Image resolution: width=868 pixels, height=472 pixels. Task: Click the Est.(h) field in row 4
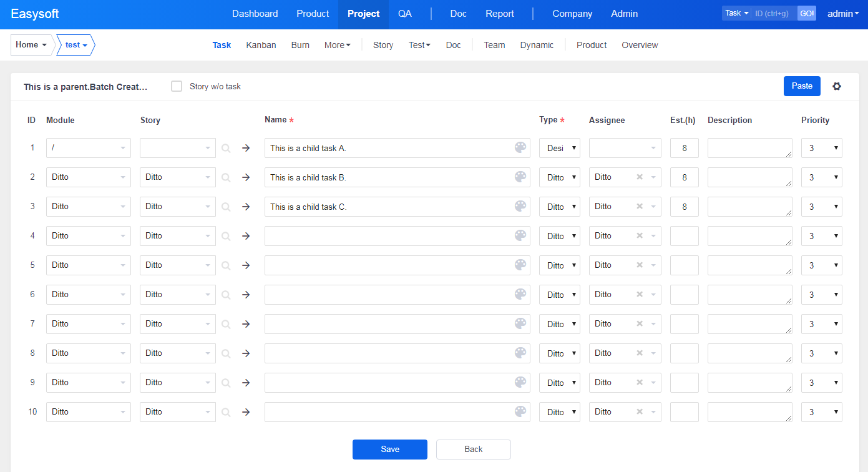pyautogui.click(x=685, y=236)
